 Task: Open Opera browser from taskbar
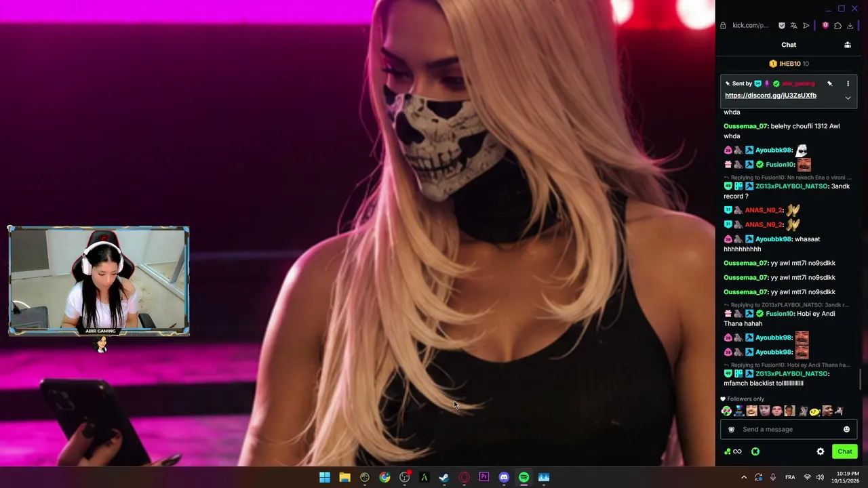464,477
